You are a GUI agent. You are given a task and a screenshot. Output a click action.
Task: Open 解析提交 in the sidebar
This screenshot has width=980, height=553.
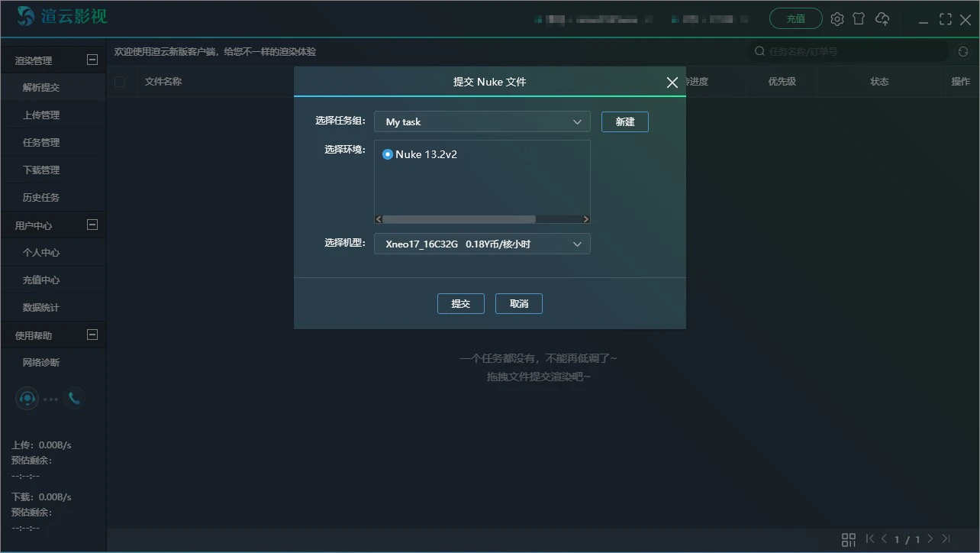41,88
